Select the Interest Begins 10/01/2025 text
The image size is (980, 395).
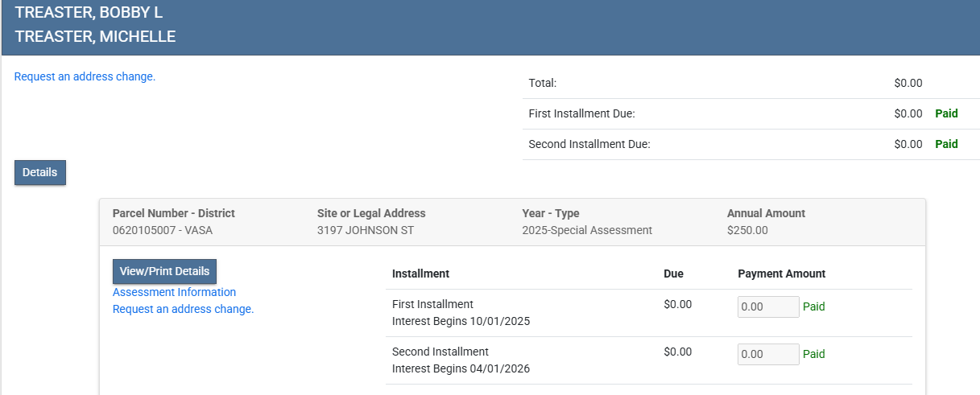461,321
